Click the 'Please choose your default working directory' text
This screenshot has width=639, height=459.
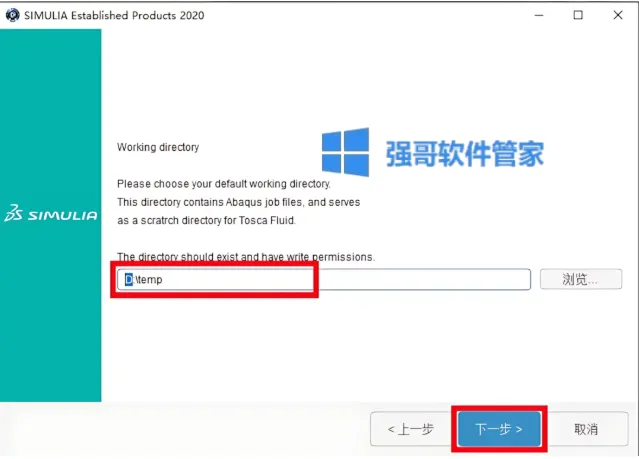(x=224, y=184)
